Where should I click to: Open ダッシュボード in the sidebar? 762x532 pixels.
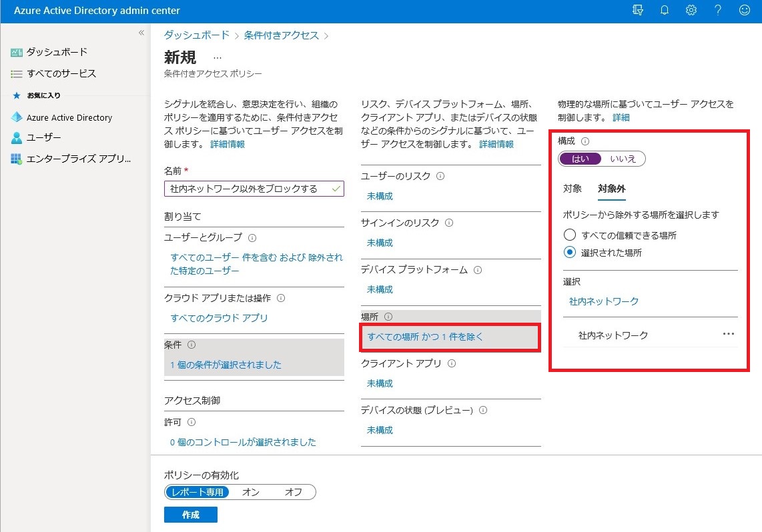(x=57, y=53)
